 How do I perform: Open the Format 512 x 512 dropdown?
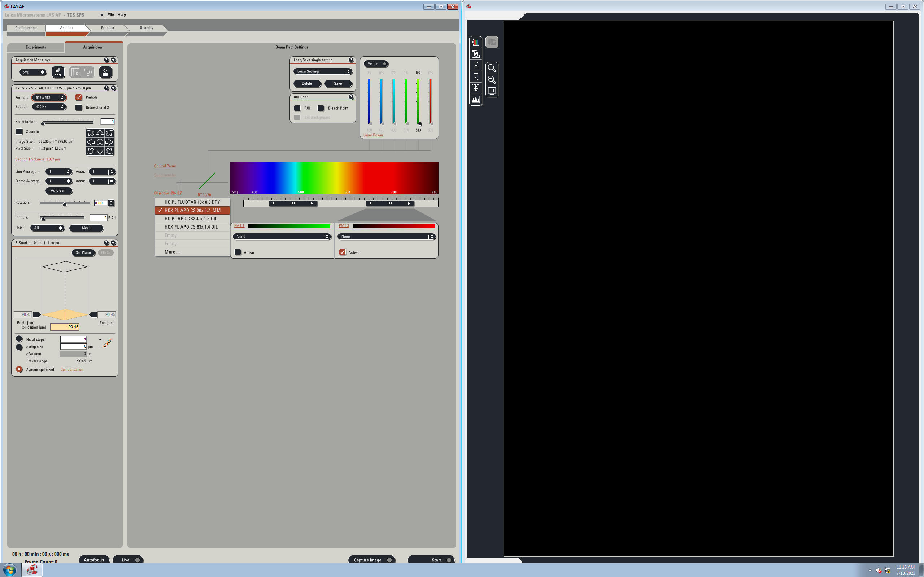49,98
